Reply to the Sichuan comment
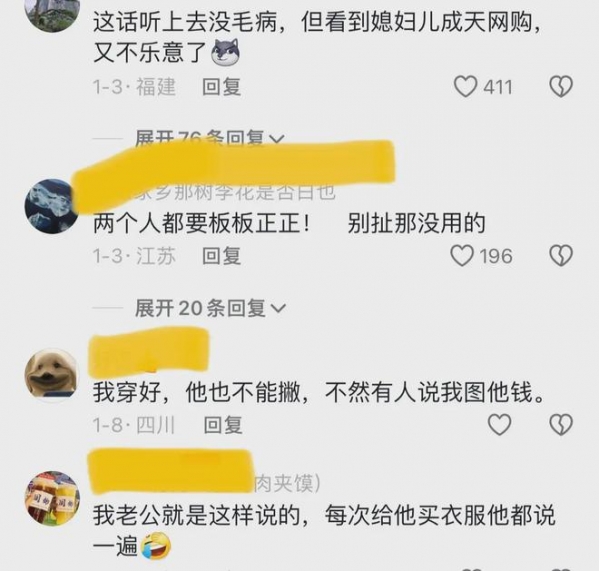The height and width of the screenshot is (571, 600). [x=223, y=425]
